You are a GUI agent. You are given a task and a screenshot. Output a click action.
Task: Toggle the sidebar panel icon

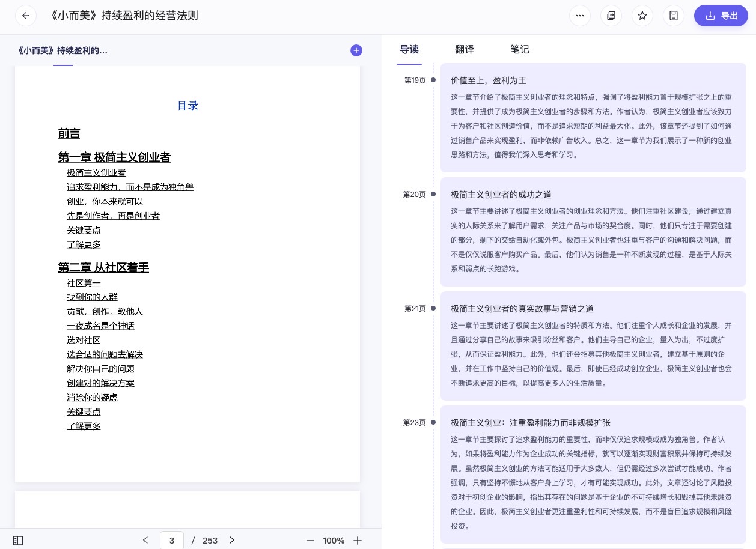click(18, 541)
